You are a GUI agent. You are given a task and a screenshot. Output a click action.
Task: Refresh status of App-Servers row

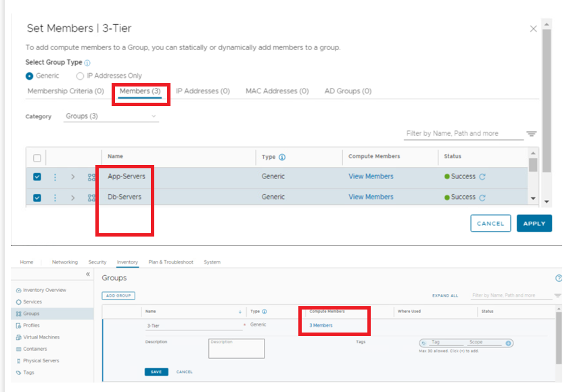click(482, 177)
